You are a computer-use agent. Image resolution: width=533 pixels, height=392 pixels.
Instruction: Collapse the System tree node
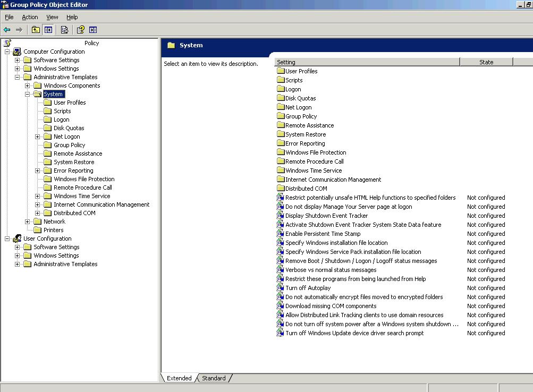click(28, 94)
